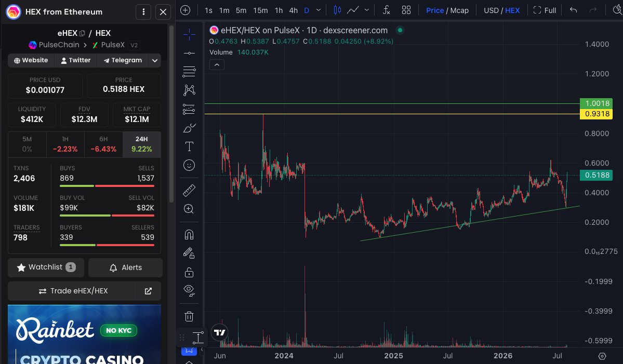
Task: Open the indicators fx button
Action: pyautogui.click(x=386, y=10)
